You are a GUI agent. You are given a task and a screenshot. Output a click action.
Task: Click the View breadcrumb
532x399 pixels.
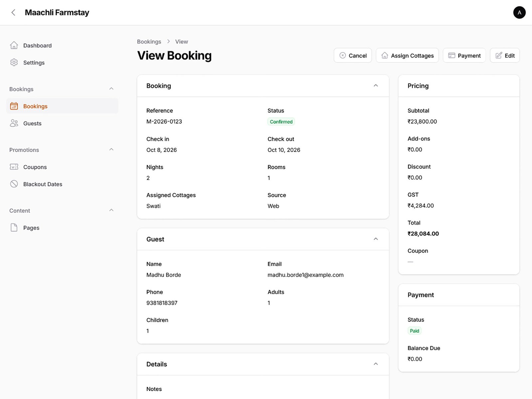[182, 42]
